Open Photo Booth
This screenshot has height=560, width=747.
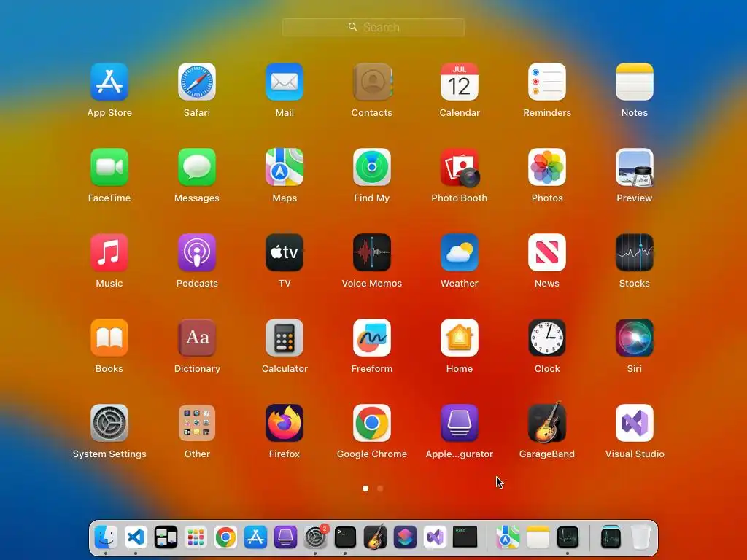(x=460, y=167)
